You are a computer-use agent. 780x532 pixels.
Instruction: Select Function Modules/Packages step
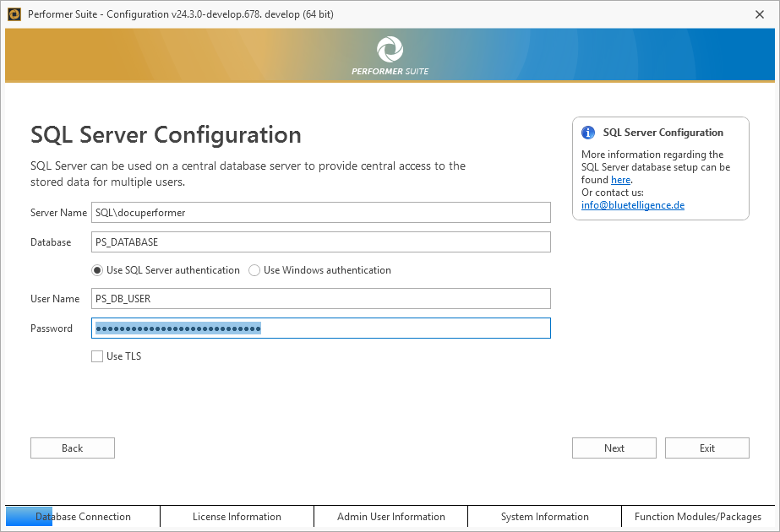pyautogui.click(x=698, y=517)
